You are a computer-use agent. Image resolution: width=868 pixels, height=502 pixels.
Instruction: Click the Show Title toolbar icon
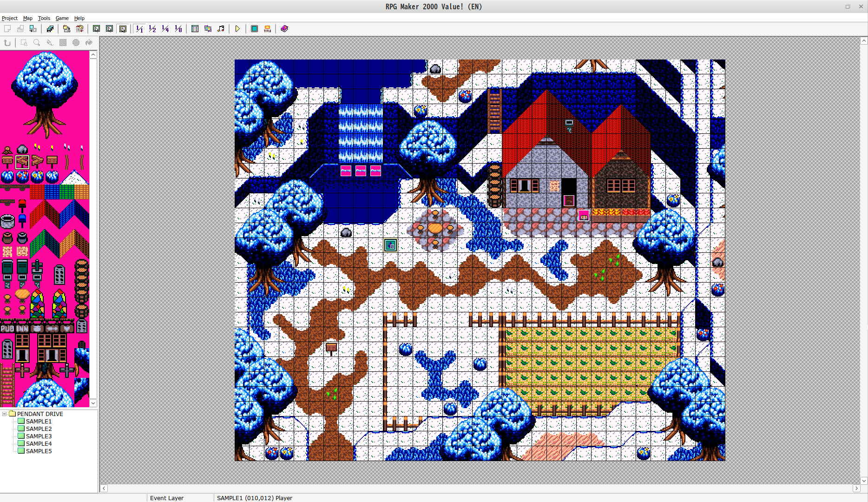[x=267, y=29]
